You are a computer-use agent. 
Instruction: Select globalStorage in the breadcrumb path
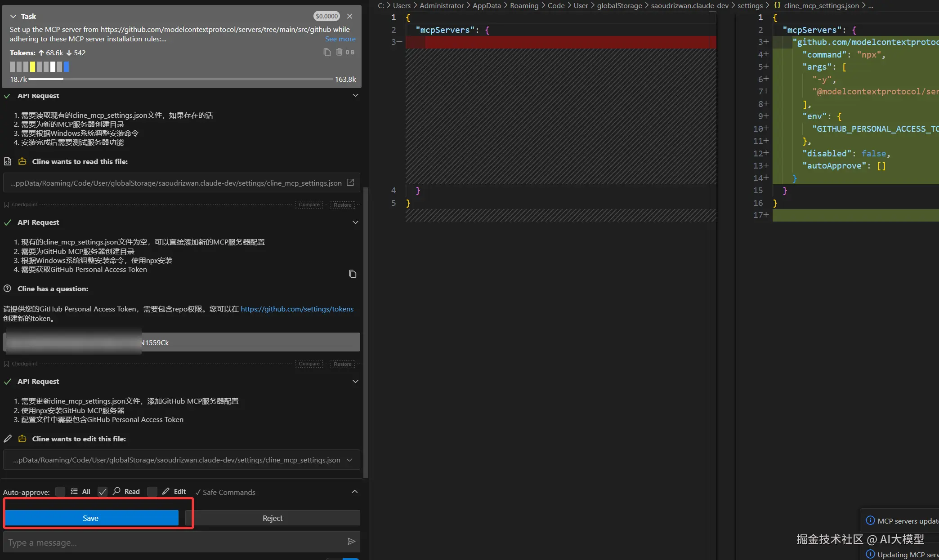[619, 5]
